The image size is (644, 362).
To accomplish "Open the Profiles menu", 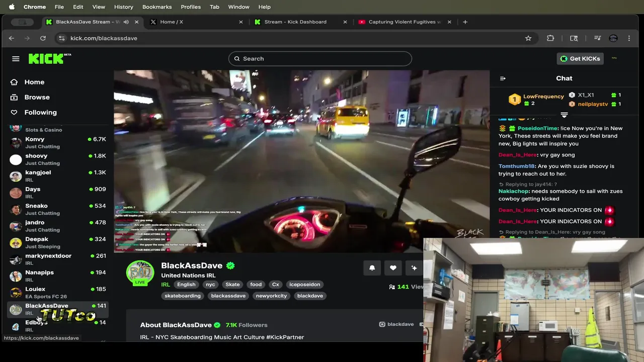I will coord(191,7).
